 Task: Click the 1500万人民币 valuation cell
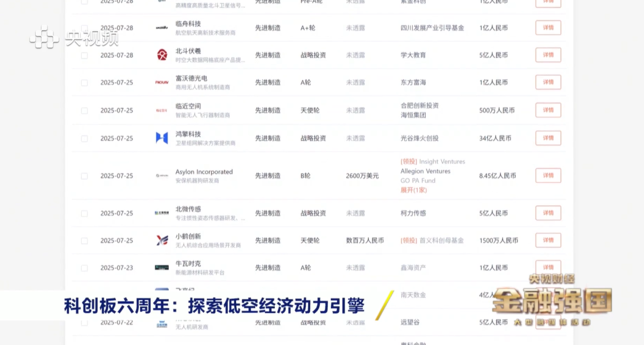coord(499,240)
